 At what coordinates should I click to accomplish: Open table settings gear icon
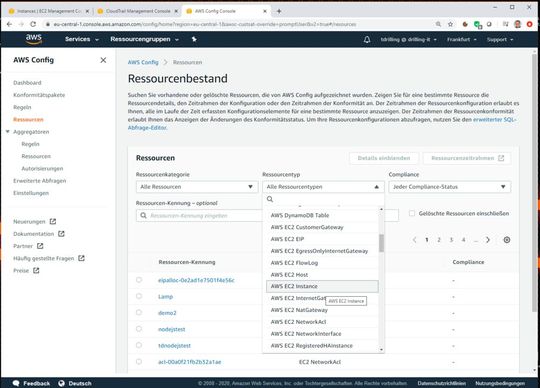click(507, 240)
